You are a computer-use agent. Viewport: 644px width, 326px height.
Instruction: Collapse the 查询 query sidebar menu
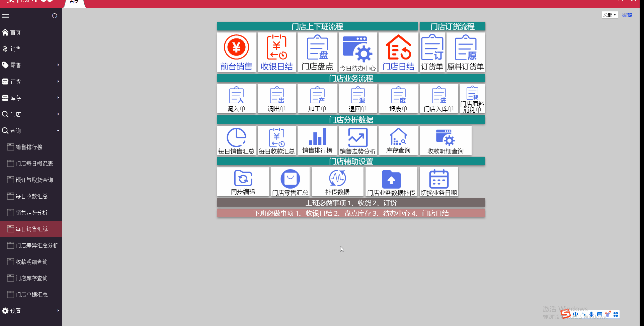pos(31,131)
